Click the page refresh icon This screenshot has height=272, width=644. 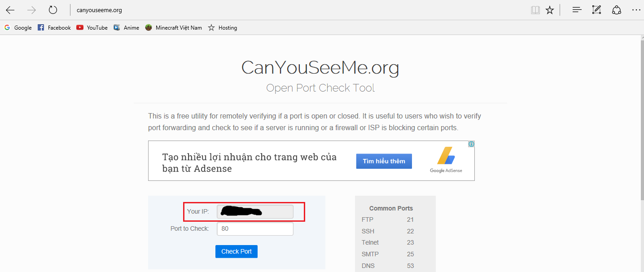tap(53, 10)
